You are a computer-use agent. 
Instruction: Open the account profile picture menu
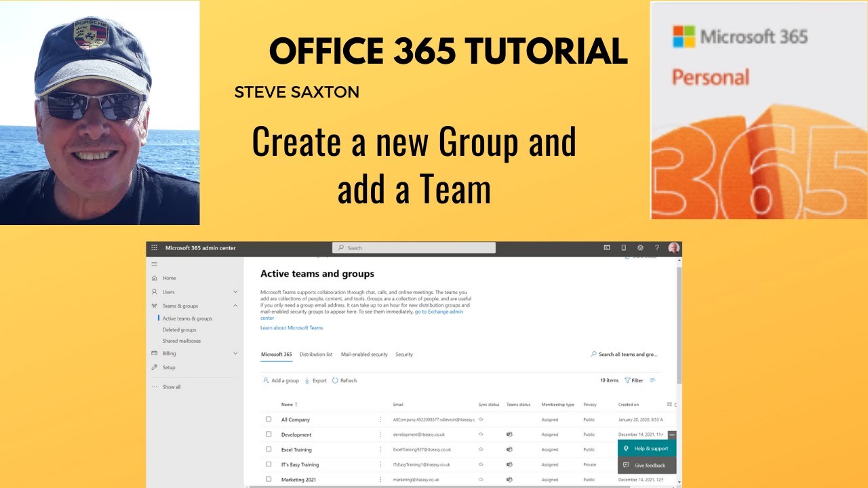(x=673, y=248)
